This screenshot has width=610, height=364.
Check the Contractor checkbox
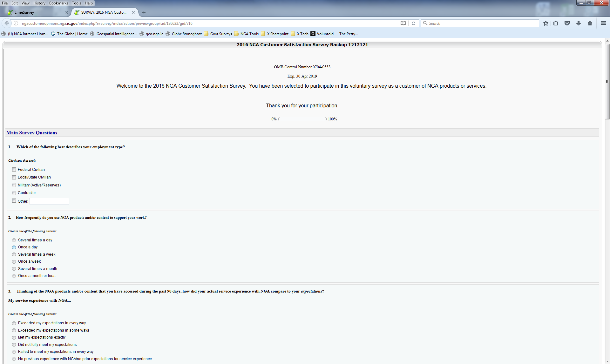click(14, 193)
